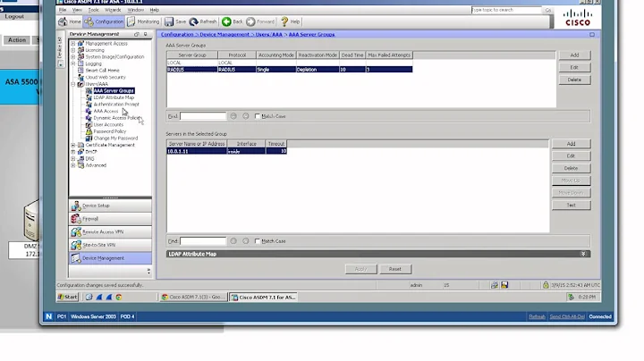Select Change My Password item
The height and width of the screenshot is (361, 644).
tap(115, 138)
